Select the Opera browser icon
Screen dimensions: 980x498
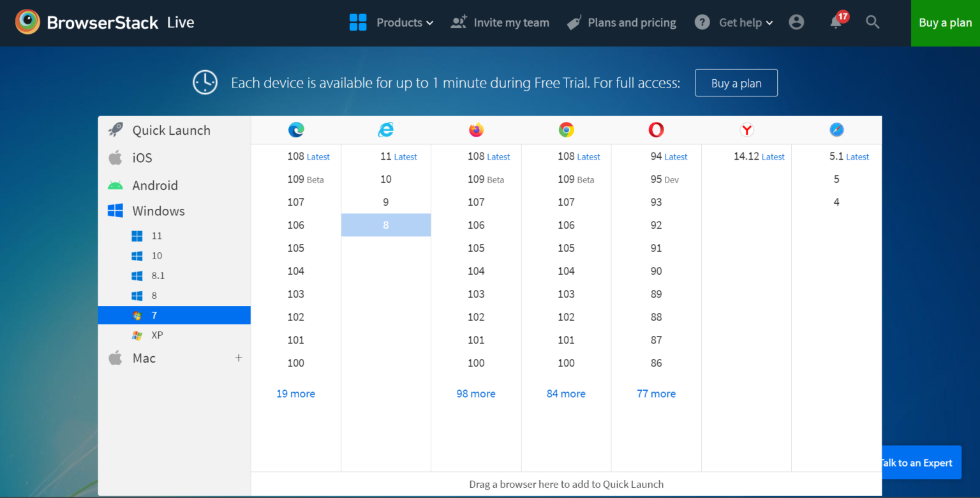(656, 129)
